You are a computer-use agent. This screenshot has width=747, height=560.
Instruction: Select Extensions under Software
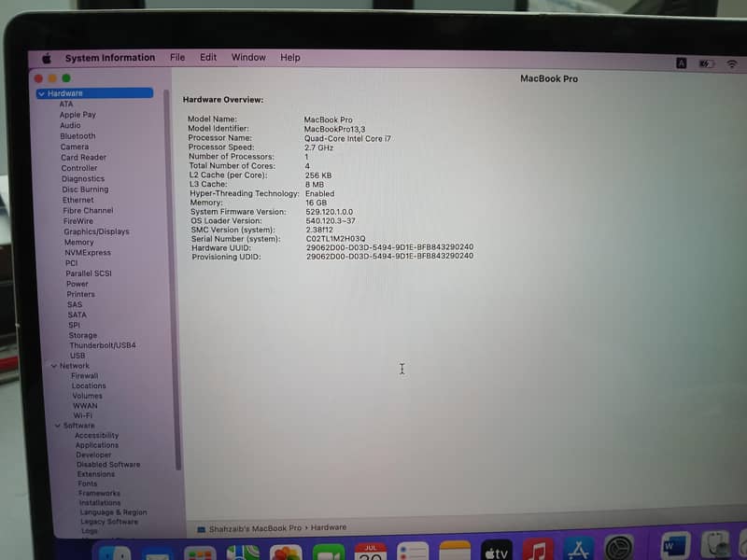tap(96, 474)
